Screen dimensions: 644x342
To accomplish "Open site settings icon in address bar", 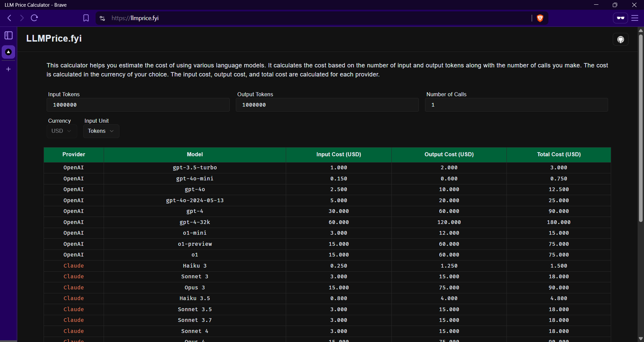I will click(x=102, y=18).
